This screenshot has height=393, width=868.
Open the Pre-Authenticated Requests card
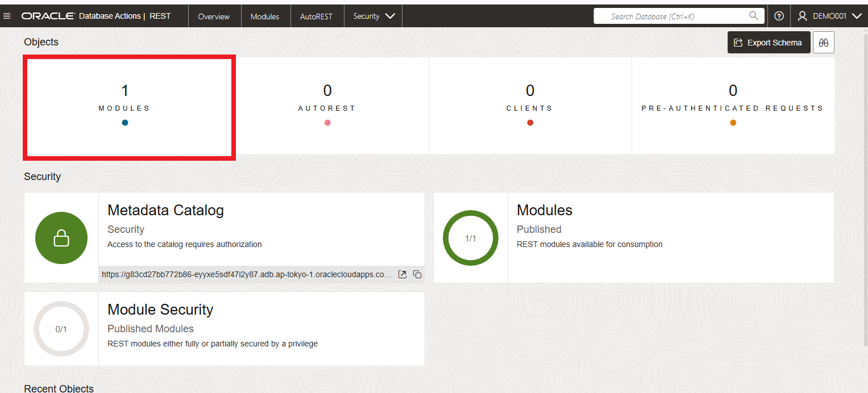(733, 106)
